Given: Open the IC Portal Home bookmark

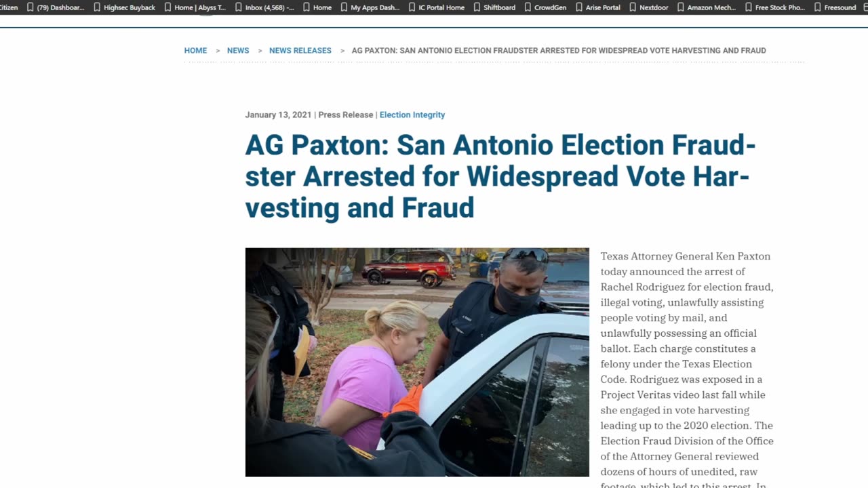Looking at the screenshot, I should click(x=436, y=7).
